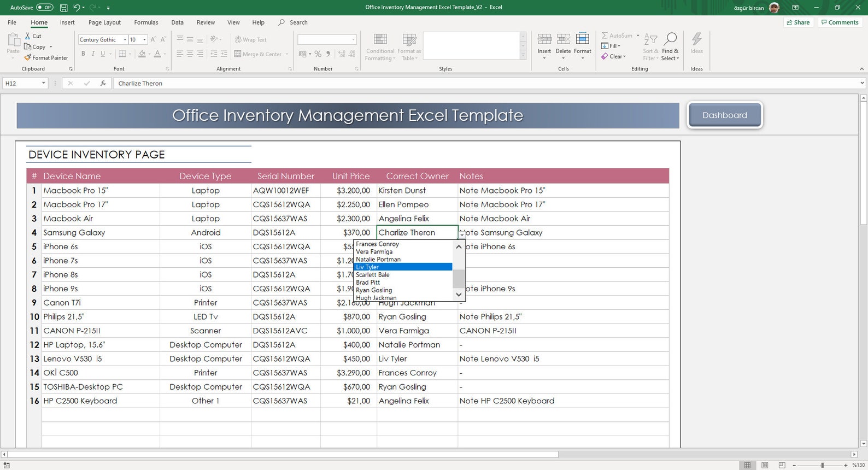Viewport: 868px width, 470px height.
Task: Open the Name Box dropdown
Action: [x=43, y=83]
